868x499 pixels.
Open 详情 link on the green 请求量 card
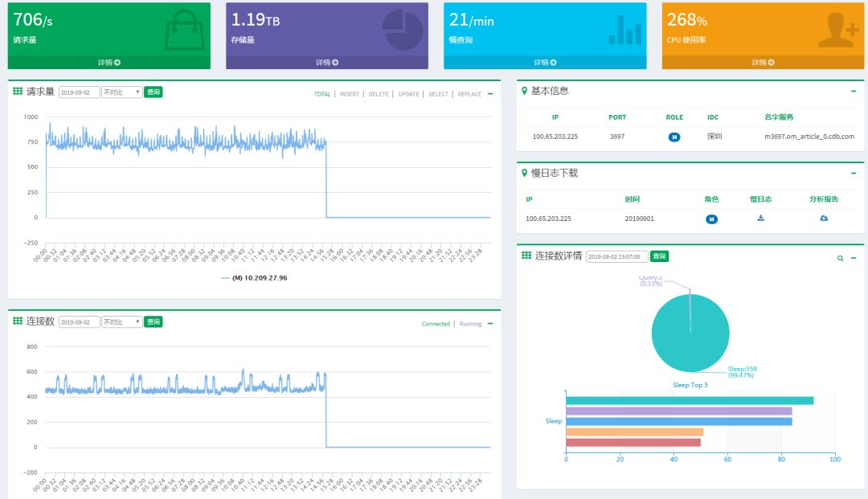(109, 63)
